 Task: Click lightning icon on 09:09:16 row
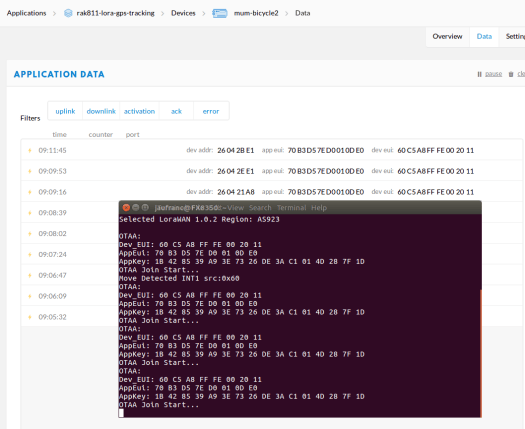tap(30, 192)
